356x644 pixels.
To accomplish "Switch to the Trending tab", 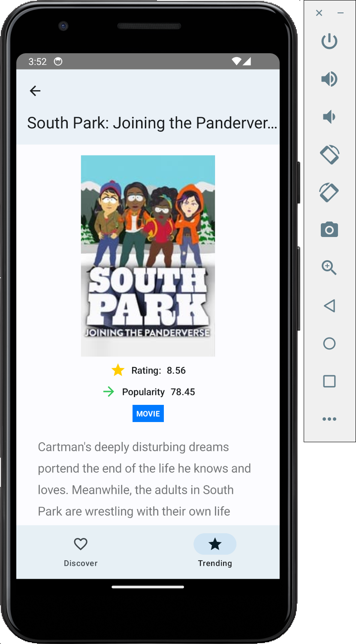I will [x=215, y=552].
